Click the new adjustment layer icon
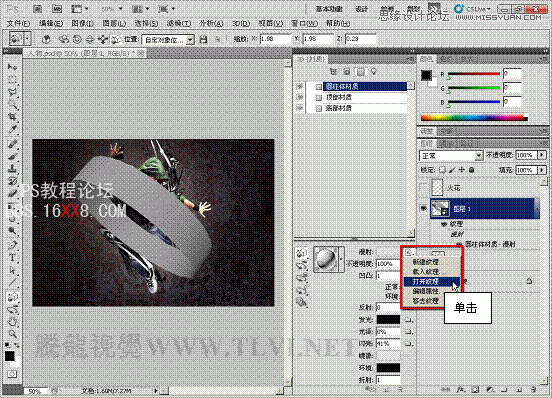Image resolution: width=552 pixels, height=398 pixels. point(490,390)
